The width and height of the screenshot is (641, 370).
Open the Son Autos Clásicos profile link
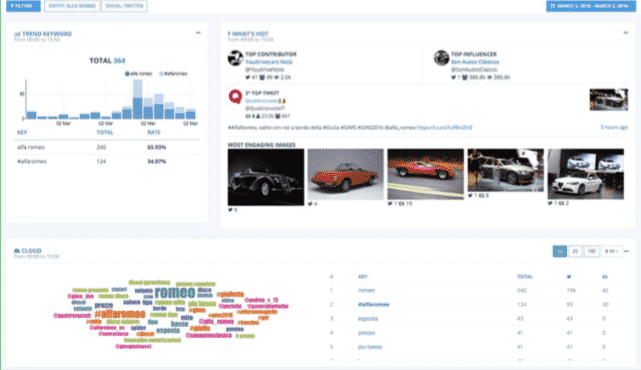coord(475,62)
